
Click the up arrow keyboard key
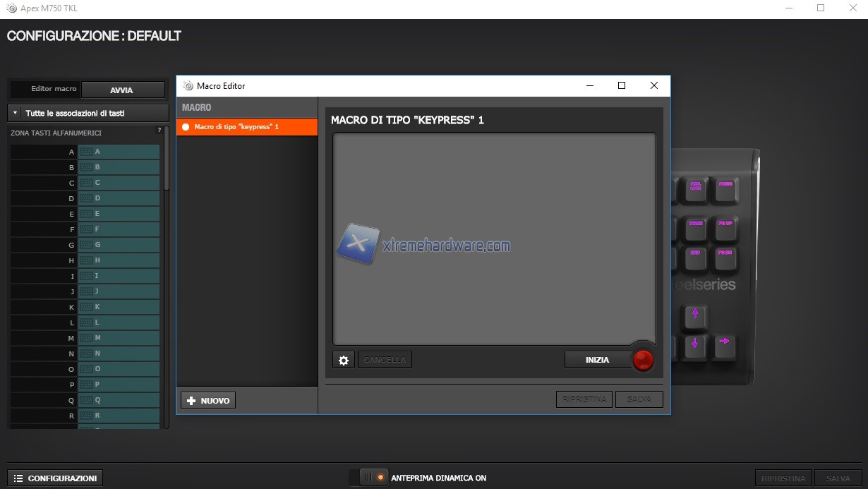click(695, 314)
